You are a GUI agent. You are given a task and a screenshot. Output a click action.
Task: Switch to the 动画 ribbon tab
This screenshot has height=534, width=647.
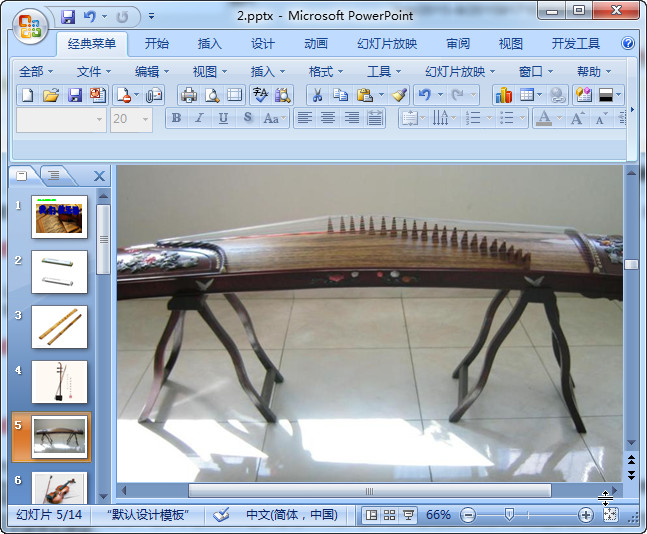tap(316, 43)
